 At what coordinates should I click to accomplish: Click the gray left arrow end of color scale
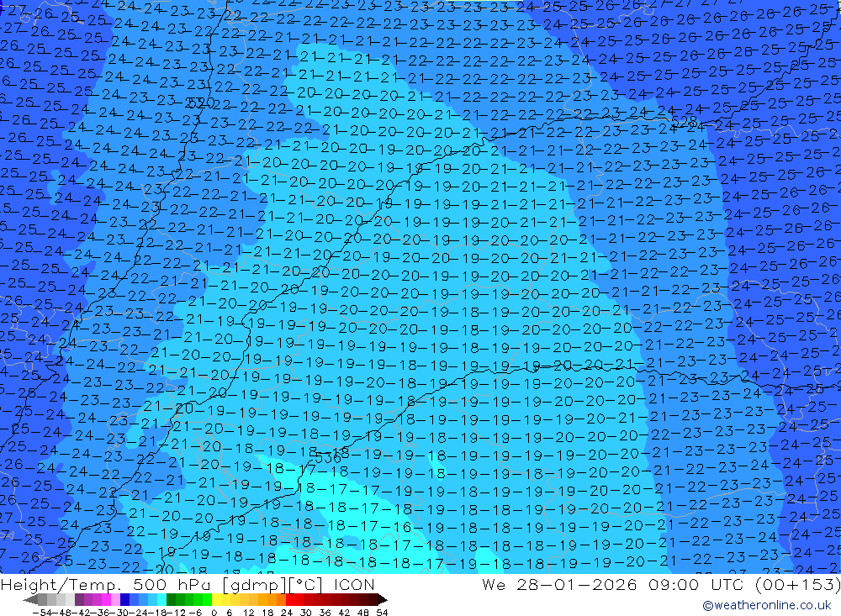(30, 600)
